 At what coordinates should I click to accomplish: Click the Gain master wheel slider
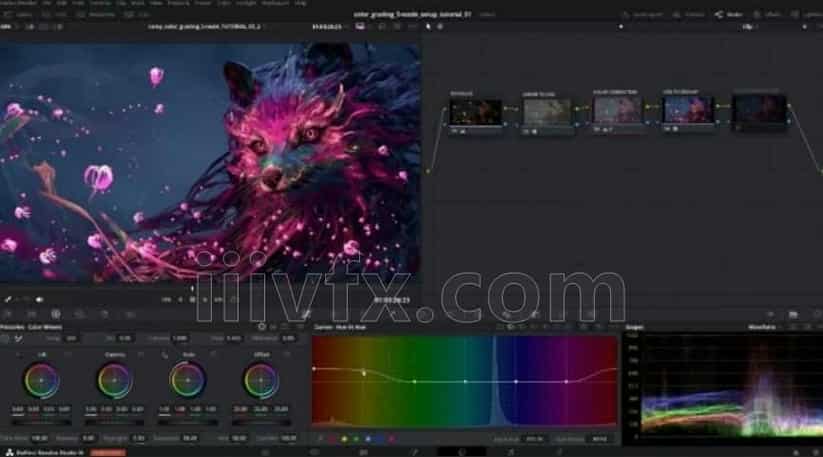(187, 422)
